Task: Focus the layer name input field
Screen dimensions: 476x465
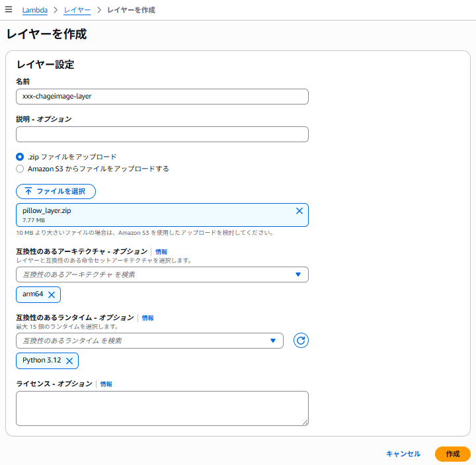Action: click(x=162, y=97)
